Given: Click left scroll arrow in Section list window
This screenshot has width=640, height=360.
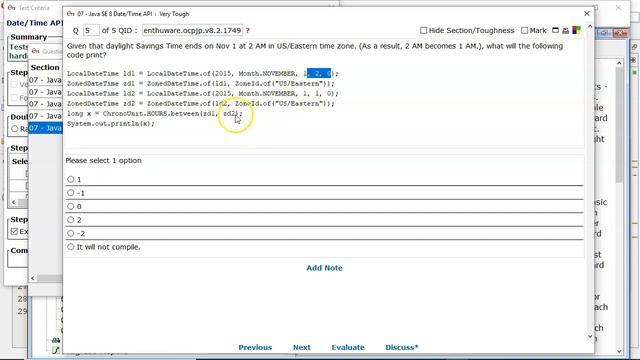Looking at the screenshot, I should click(x=33, y=278).
